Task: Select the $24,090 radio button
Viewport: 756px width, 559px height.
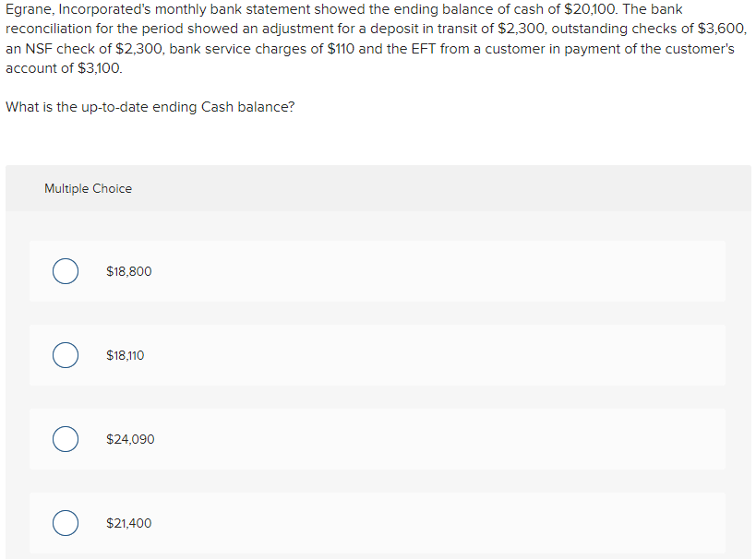Action: coord(65,439)
